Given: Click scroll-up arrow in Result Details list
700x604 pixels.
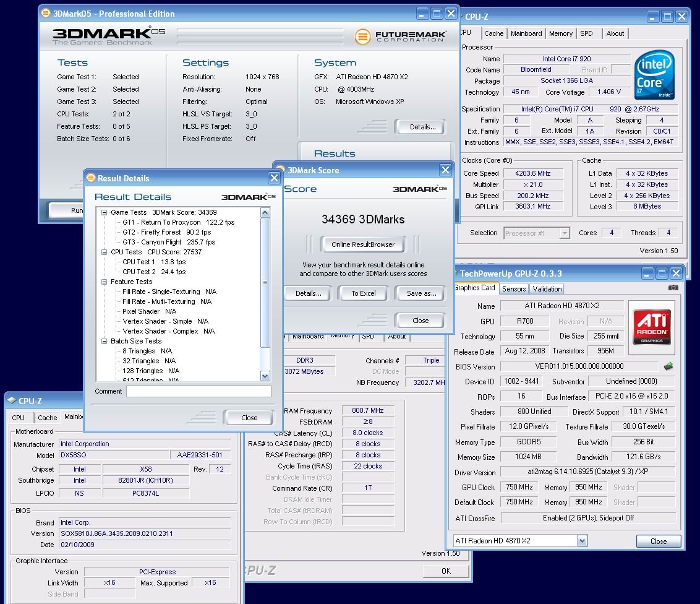Looking at the screenshot, I should (x=265, y=212).
